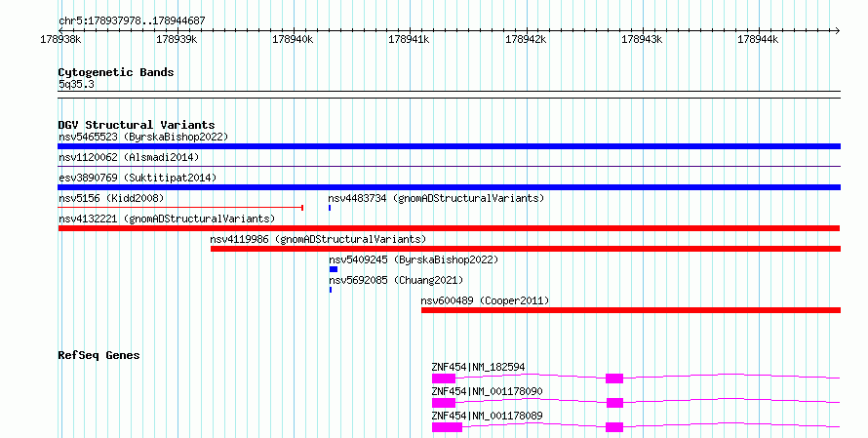Click the small blue mark under nsv4483734

330,208
